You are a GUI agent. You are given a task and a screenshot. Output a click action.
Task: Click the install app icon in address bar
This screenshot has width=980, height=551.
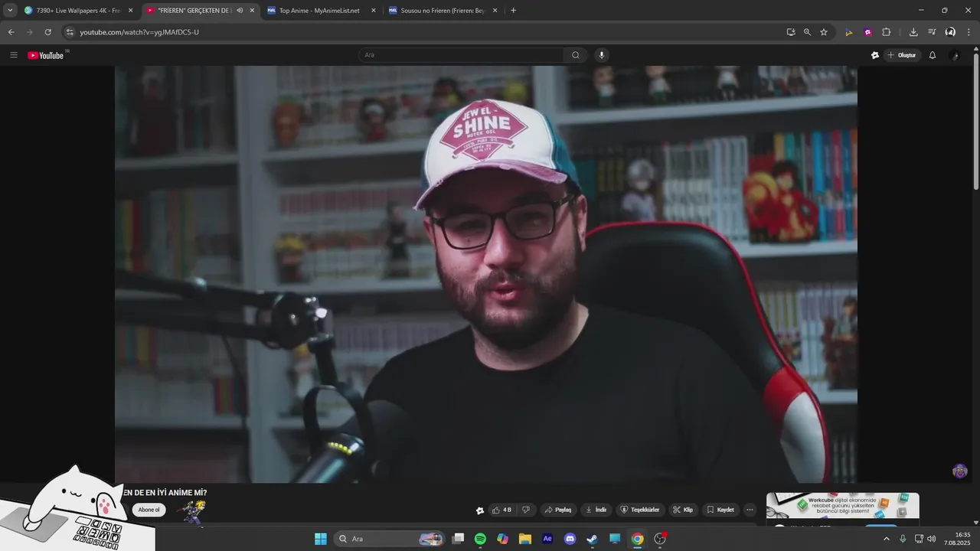click(x=791, y=32)
